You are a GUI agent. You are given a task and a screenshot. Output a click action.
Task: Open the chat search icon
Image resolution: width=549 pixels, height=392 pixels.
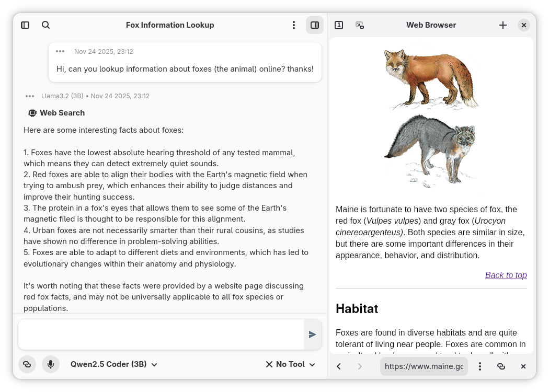(x=46, y=25)
